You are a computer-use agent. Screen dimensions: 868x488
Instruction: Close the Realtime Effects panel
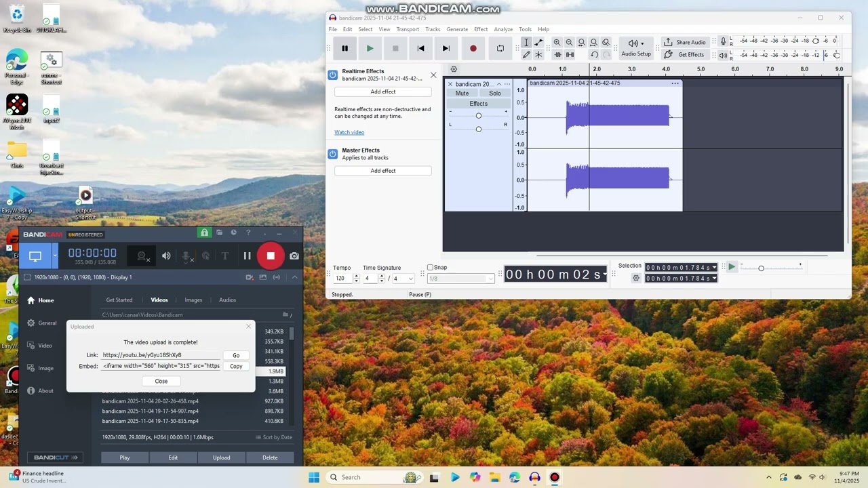433,75
